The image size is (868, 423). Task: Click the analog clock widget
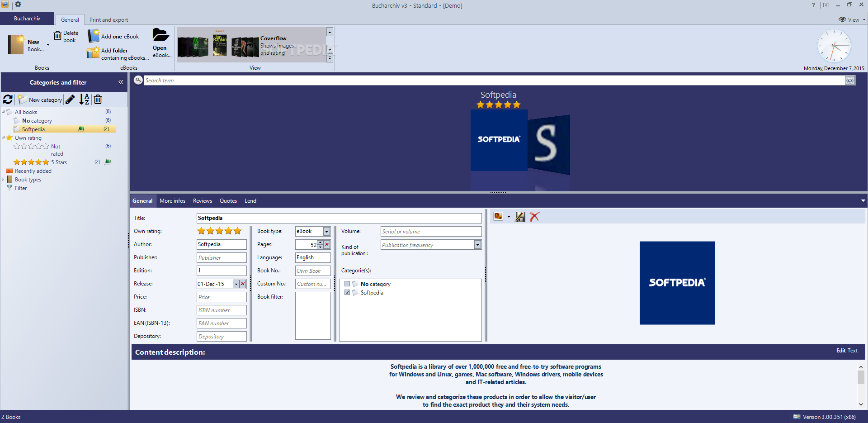(834, 46)
